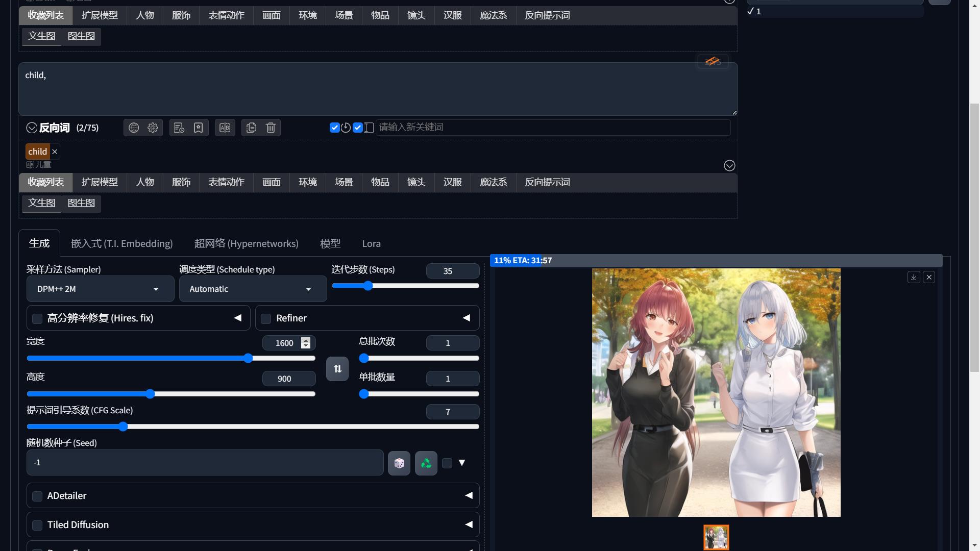
Task: Open the Automatic schedule type dropdown
Action: click(x=253, y=289)
